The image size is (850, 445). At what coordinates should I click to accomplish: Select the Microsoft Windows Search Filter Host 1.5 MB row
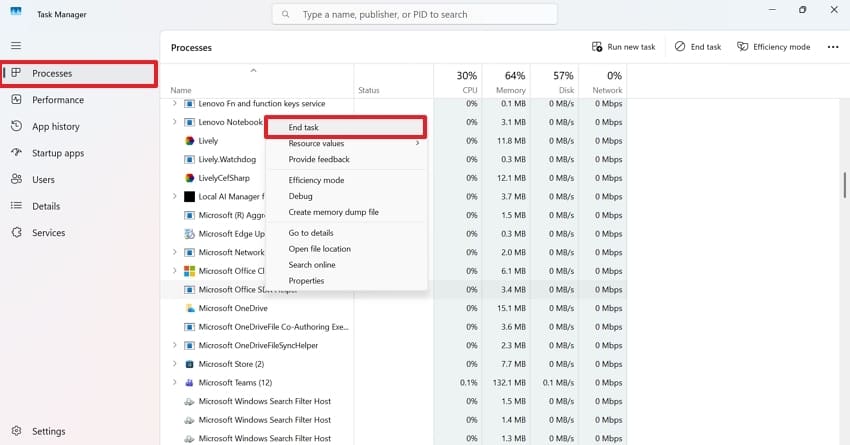394,401
